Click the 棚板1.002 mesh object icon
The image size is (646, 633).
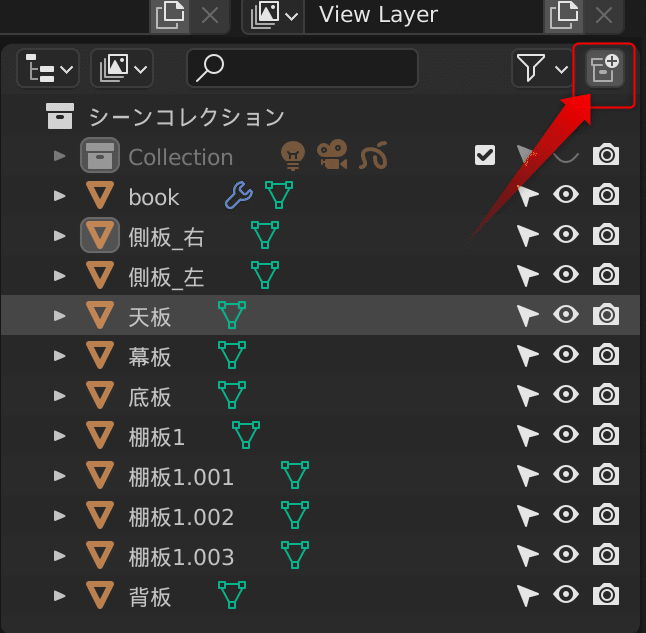tap(100, 515)
